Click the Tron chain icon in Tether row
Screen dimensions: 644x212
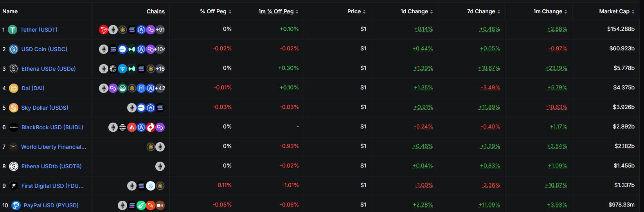tap(104, 30)
